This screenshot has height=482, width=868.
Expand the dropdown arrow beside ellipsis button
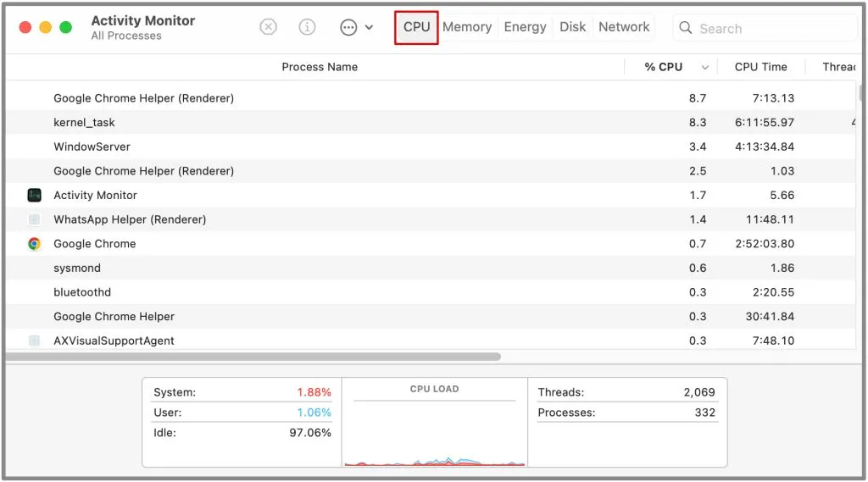(369, 27)
